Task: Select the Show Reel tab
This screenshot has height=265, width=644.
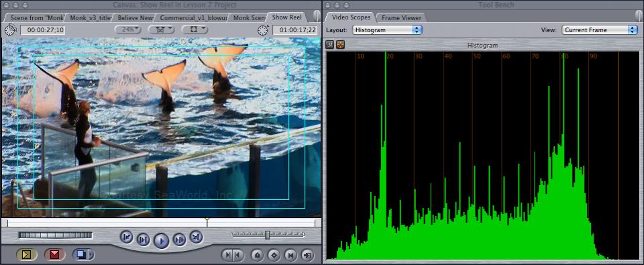Action: point(286,17)
